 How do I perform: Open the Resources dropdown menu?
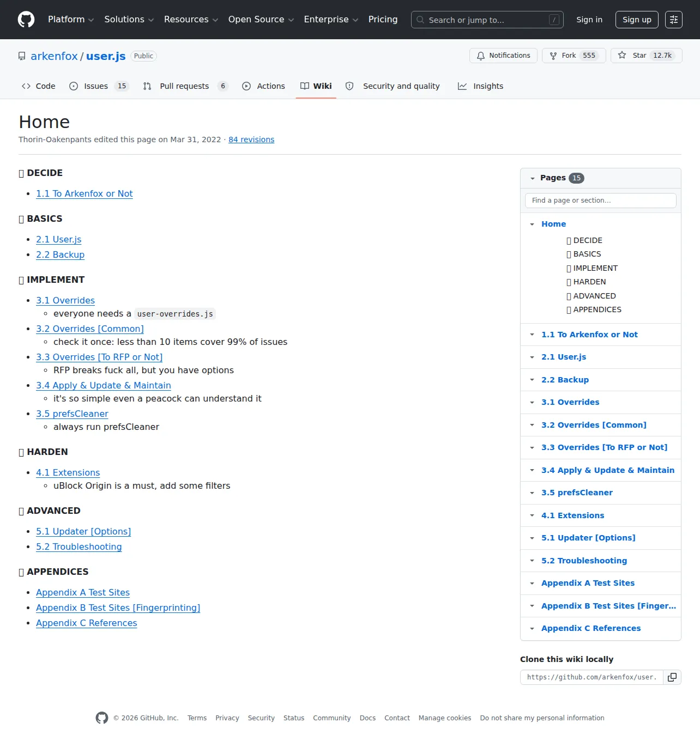pyautogui.click(x=191, y=20)
